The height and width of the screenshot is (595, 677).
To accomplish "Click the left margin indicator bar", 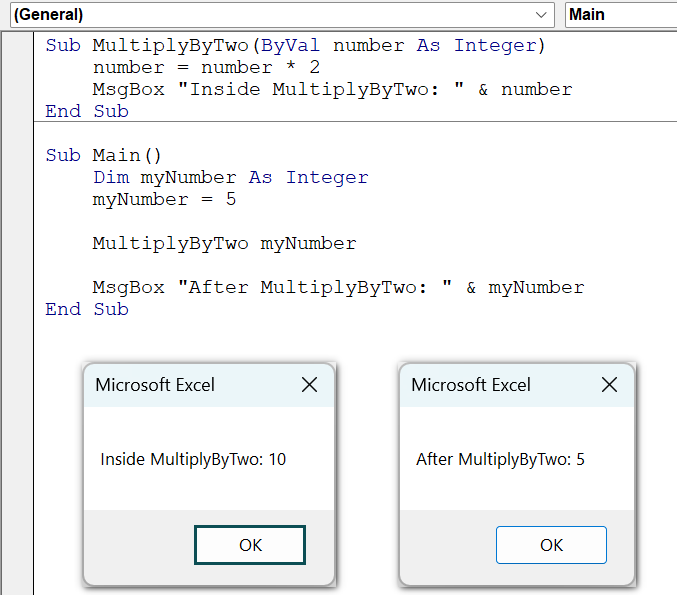I will coord(18,313).
